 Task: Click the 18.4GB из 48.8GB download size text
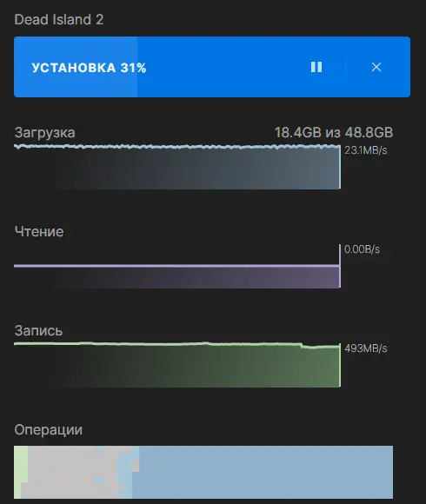click(333, 132)
